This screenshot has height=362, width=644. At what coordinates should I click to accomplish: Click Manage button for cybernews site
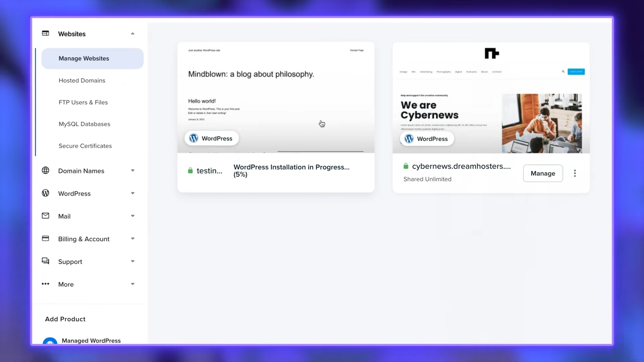tap(543, 173)
